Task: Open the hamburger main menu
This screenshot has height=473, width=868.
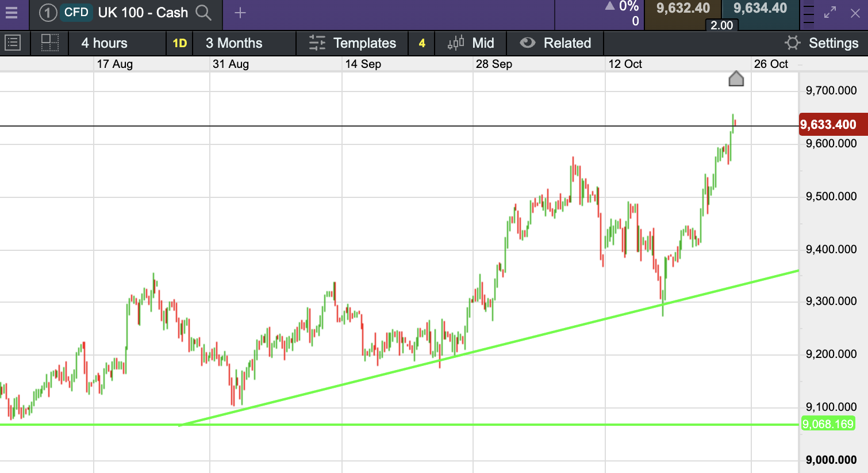Action: pyautogui.click(x=11, y=13)
